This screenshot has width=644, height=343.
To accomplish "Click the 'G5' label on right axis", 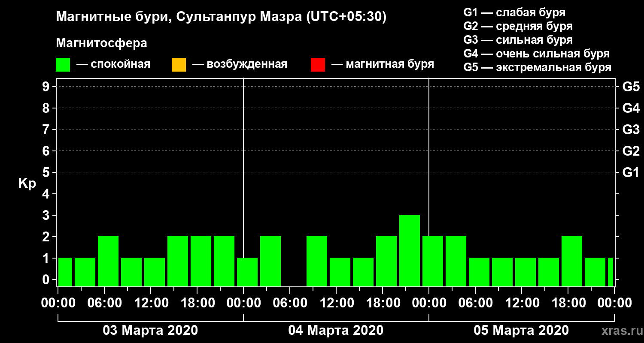I will pyautogui.click(x=631, y=87).
